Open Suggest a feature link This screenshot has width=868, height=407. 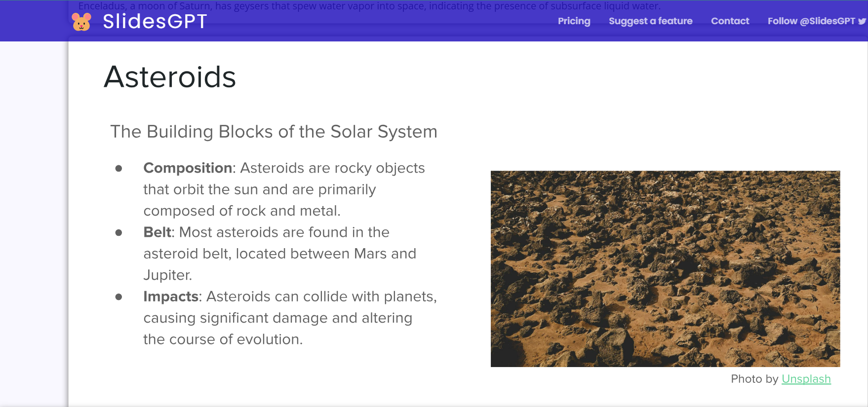point(650,21)
